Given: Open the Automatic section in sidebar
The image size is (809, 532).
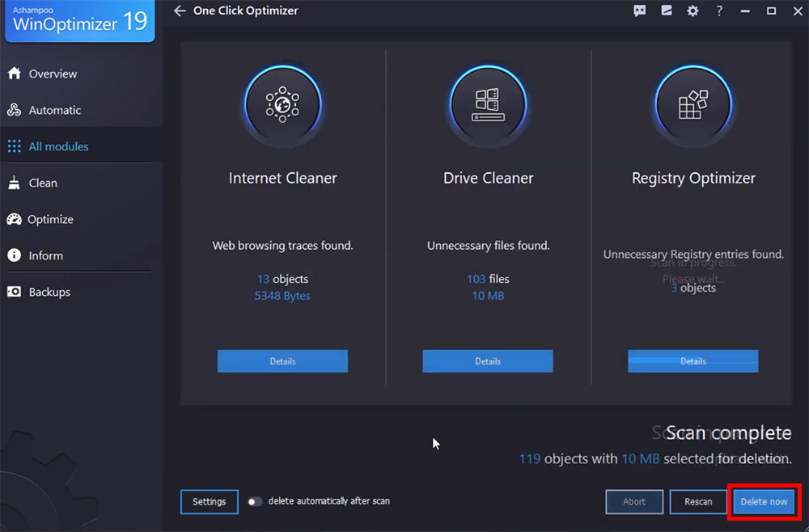Looking at the screenshot, I should tap(54, 110).
